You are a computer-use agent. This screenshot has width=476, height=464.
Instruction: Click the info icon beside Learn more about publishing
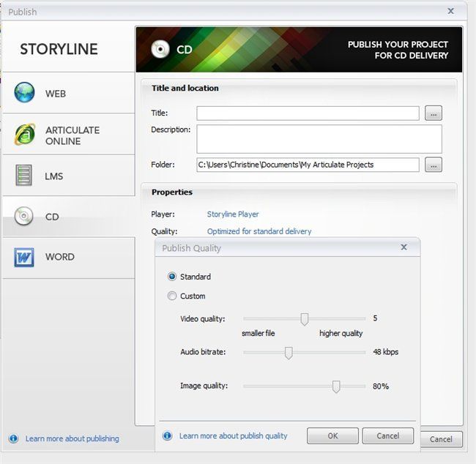pyautogui.click(x=13, y=438)
